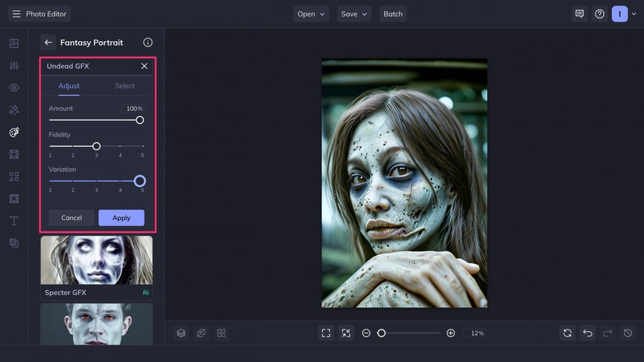Image resolution: width=644 pixels, height=362 pixels.
Task: Cancel the Undead GFX effect
Action: point(72,218)
